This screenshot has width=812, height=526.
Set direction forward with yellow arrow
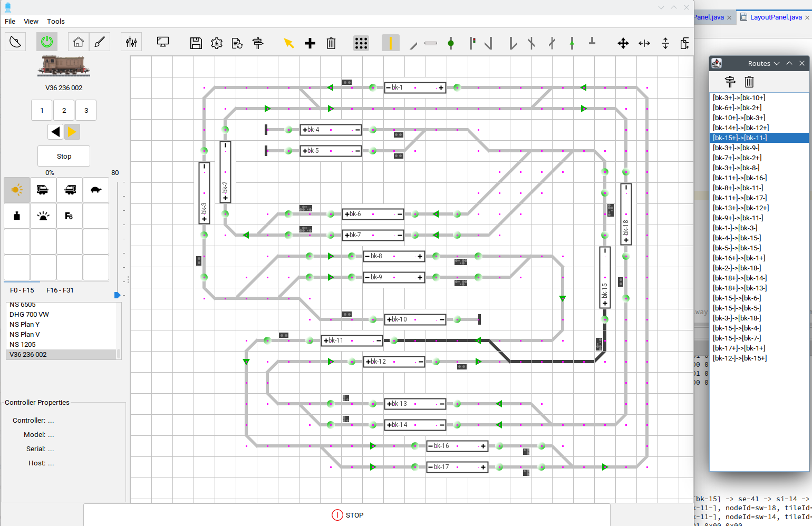(72, 132)
